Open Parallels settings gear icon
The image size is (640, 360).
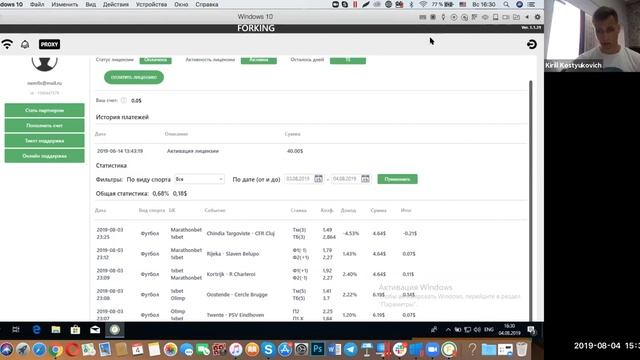click(538, 17)
